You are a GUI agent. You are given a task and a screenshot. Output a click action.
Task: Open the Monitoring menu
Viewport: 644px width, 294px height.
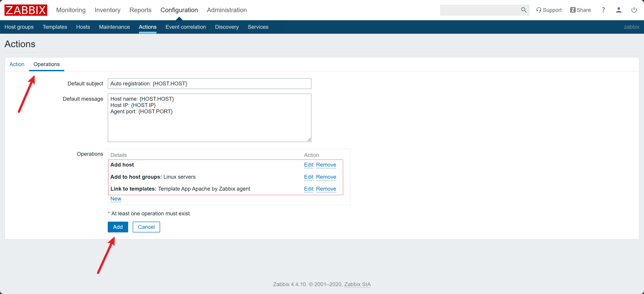(71, 10)
